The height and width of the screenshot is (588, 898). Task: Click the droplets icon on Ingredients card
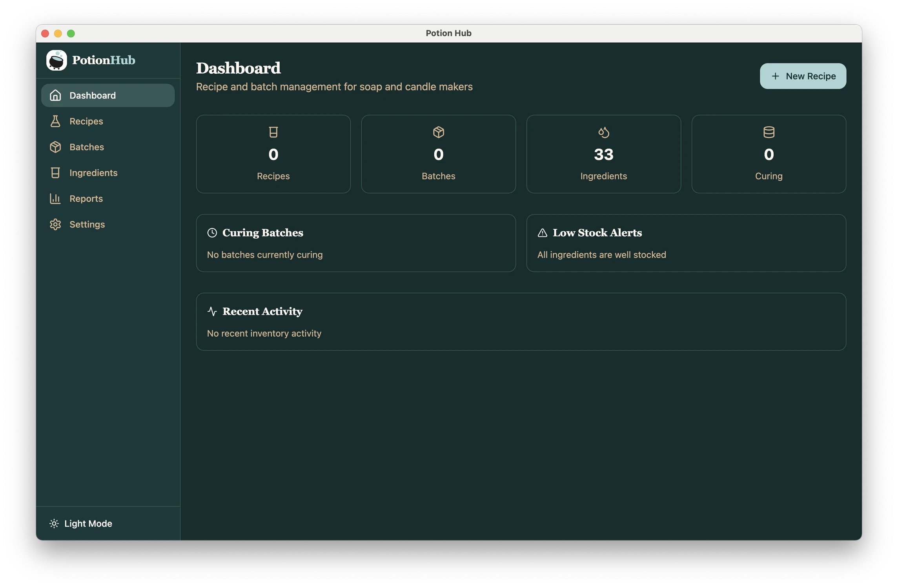click(603, 132)
